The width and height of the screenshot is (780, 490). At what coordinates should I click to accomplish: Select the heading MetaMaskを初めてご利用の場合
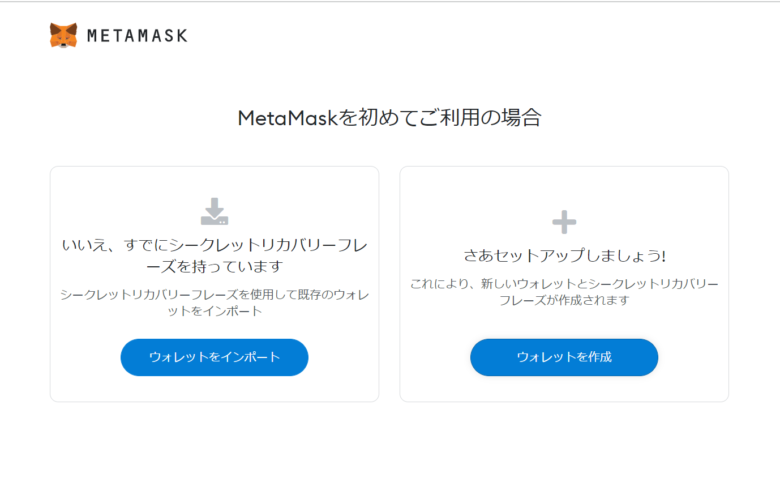coord(390,118)
